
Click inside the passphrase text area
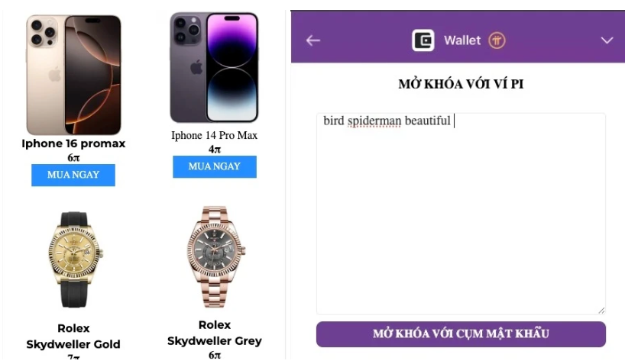coord(461,214)
